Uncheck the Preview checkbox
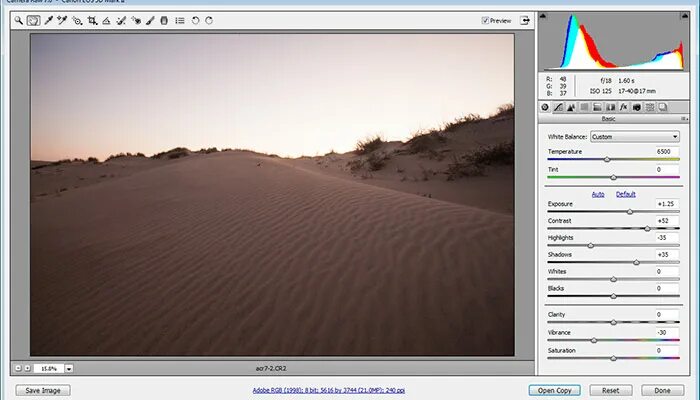700x400 pixels. tap(485, 21)
